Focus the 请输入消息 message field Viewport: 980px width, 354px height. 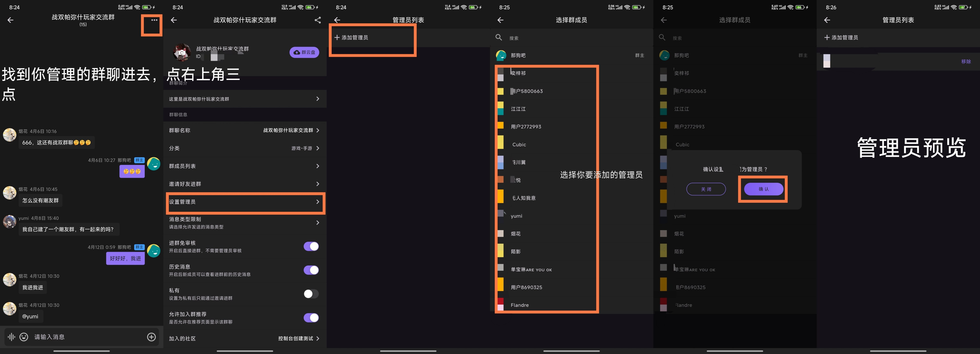[x=87, y=337]
